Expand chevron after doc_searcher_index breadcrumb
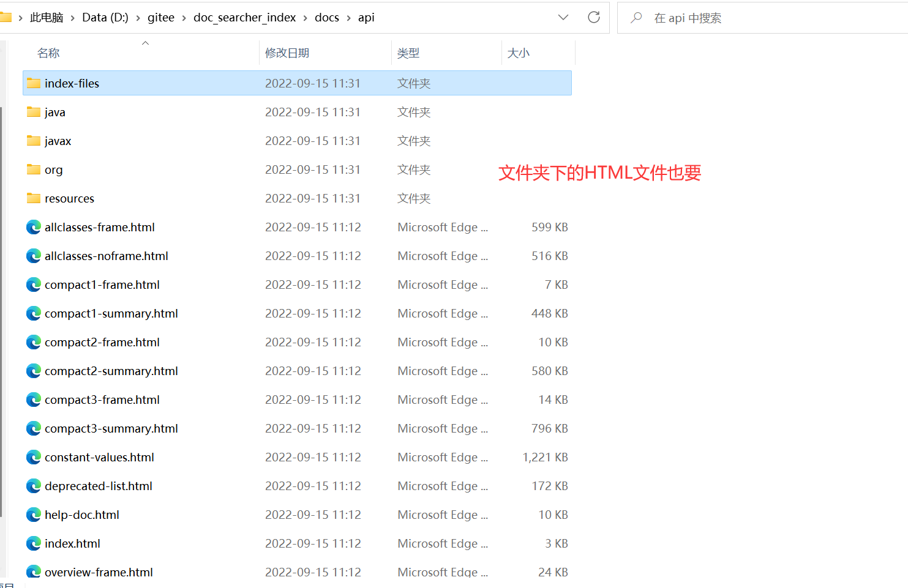Screen dimensions: 908x588 pyautogui.click(x=305, y=18)
